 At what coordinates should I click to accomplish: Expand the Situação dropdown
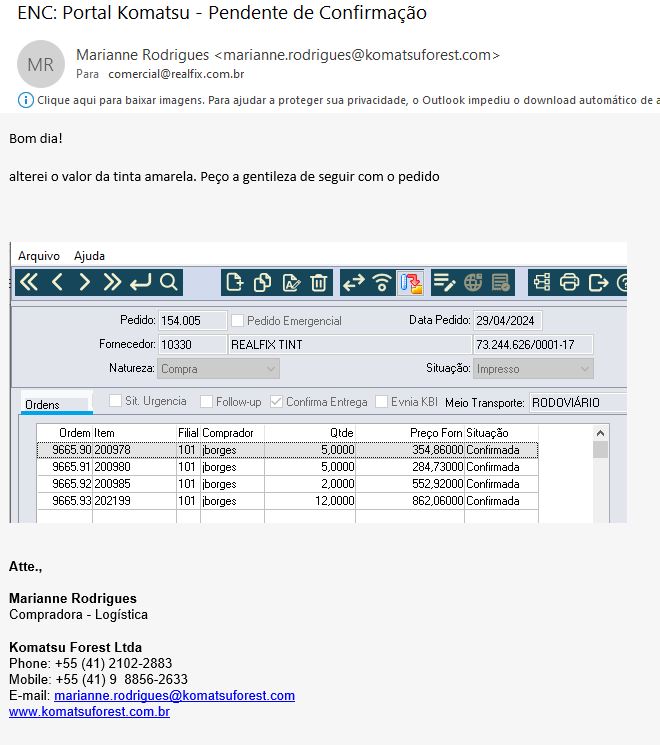click(x=534, y=369)
